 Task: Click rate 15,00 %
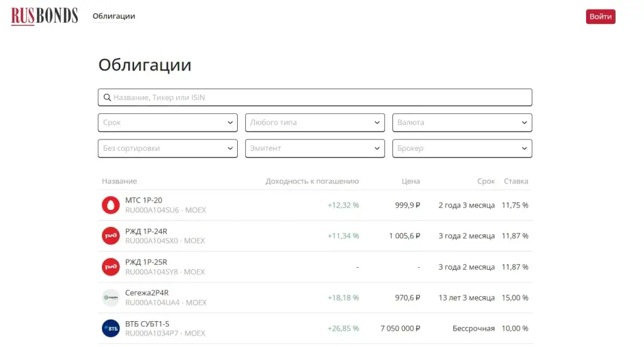tap(515, 298)
